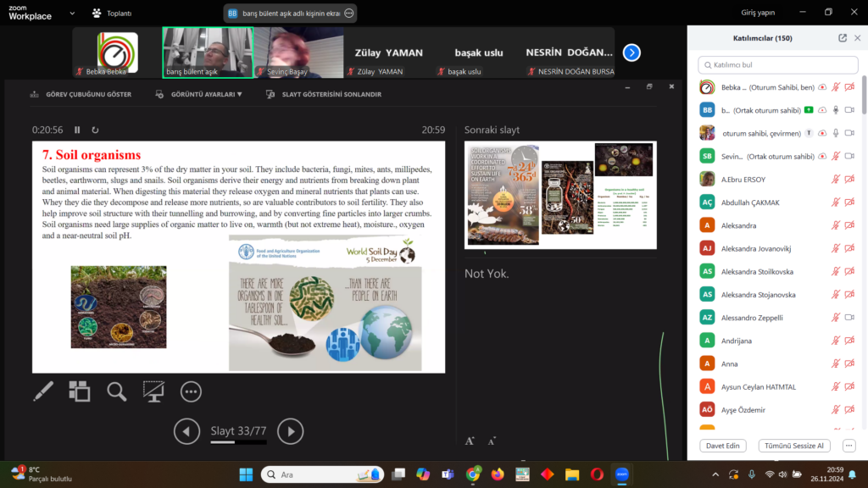Toggle camera for A.Ebru ERSOY
The image size is (868, 488).
pos(849,179)
